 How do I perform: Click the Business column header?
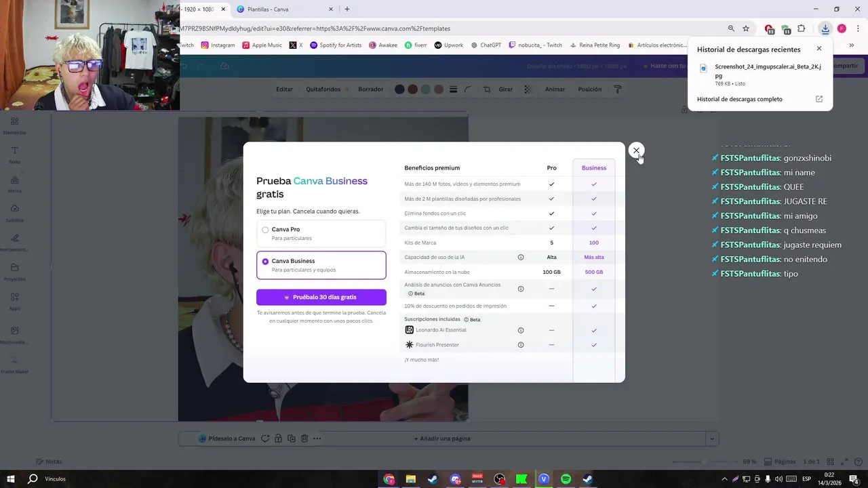pos(594,168)
